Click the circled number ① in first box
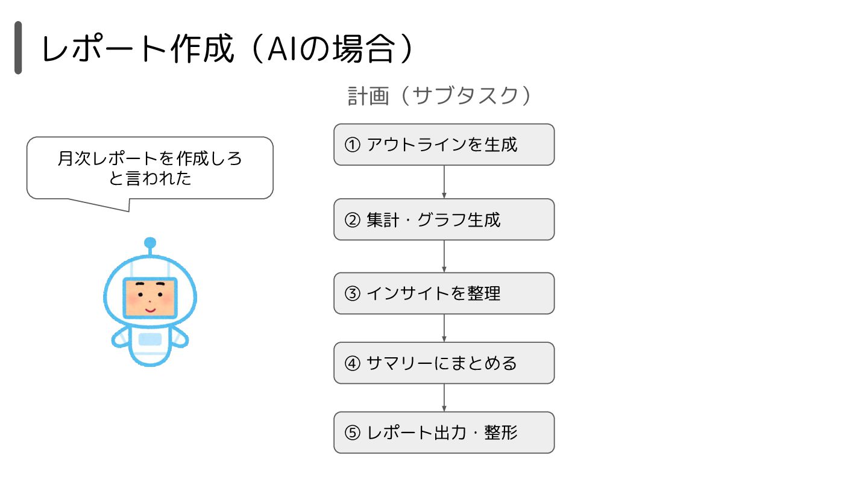Screen dimensions: 868x488 pos(352,145)
